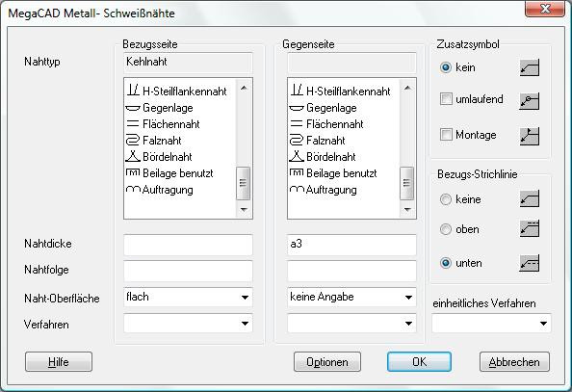The image size is (572, 392).
Task: Click the 'oben' dashed line preview icon
Action: pos(530,229)
